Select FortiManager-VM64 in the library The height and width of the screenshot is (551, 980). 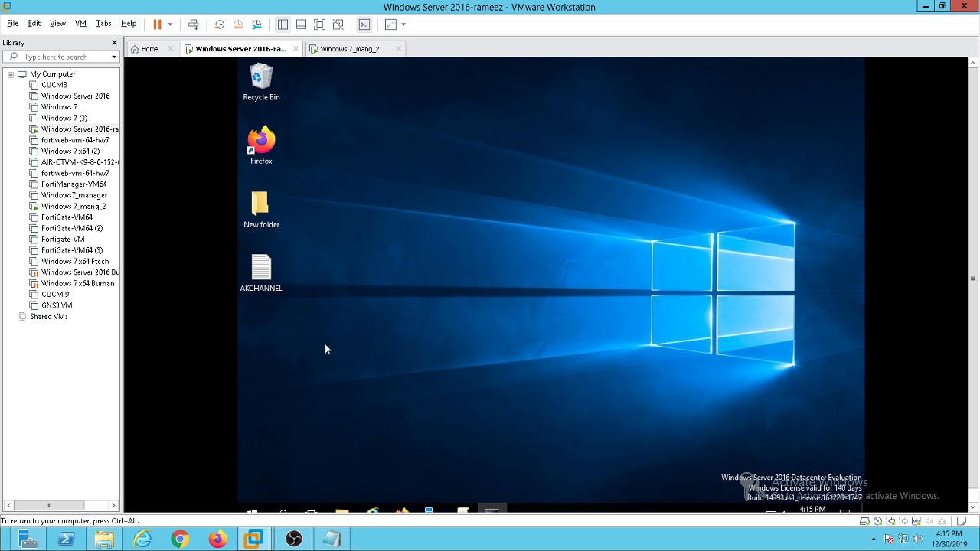pos(73,184)
